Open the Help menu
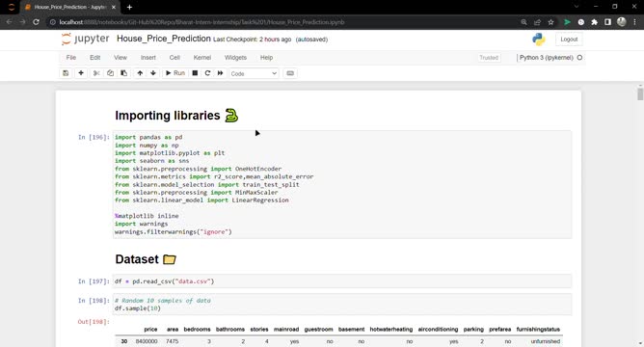The image size is (644, 347). click(266, 58)
